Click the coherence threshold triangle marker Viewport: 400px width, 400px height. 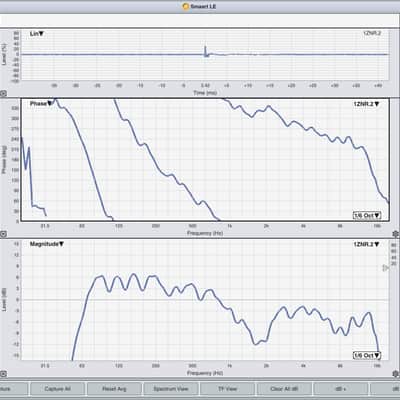click(385, 268)
